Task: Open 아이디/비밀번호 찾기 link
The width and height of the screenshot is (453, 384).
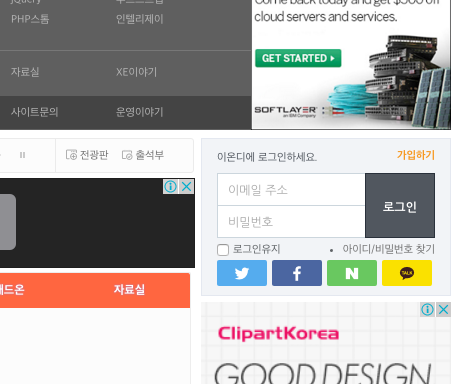Action: (x=389, y=249)
